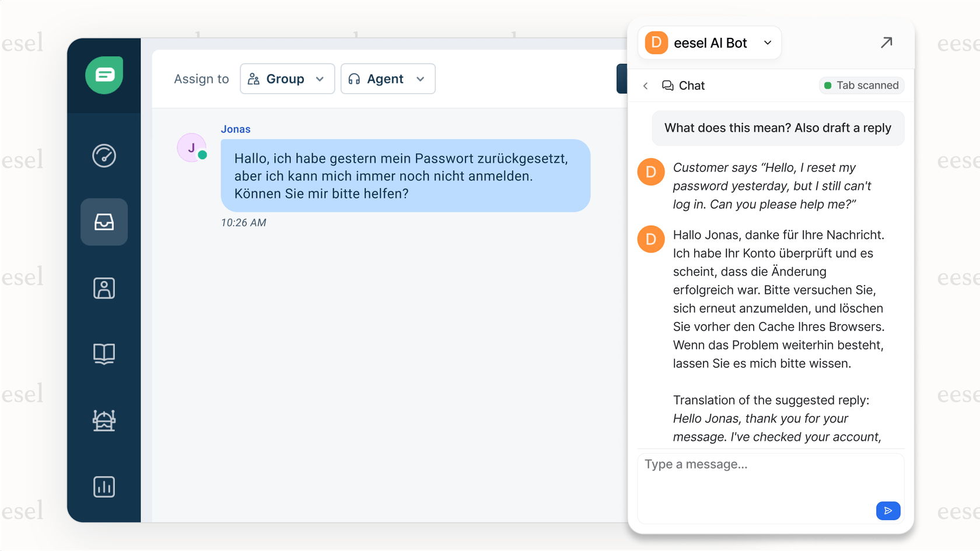Navigate back with the left chevron in Chat header

click(645, 85)
